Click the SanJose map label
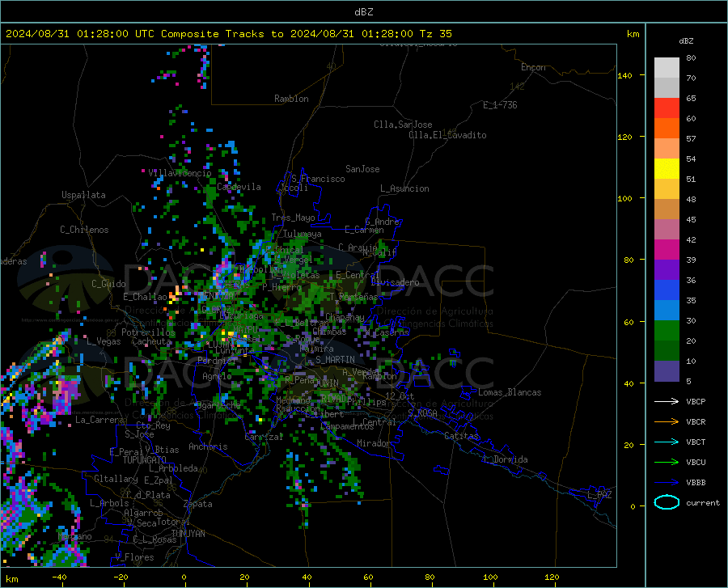The height and width of the screenshot is (588, 728). tap(362, 169)
